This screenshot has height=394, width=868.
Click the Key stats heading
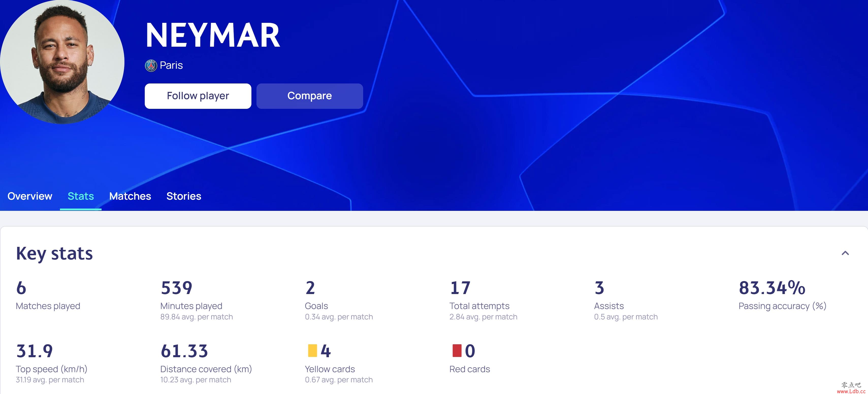coord(54,253)
